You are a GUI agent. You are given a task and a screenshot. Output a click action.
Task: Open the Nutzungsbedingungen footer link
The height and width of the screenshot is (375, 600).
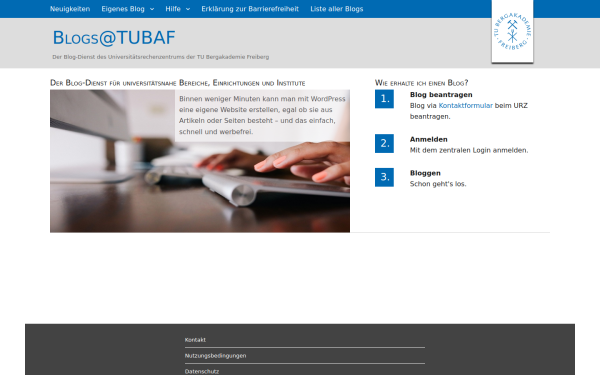[215, 356]
